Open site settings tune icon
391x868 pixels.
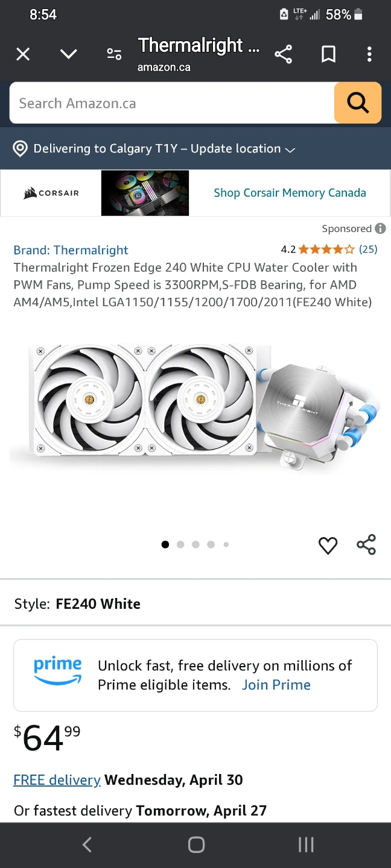[114, 55]
